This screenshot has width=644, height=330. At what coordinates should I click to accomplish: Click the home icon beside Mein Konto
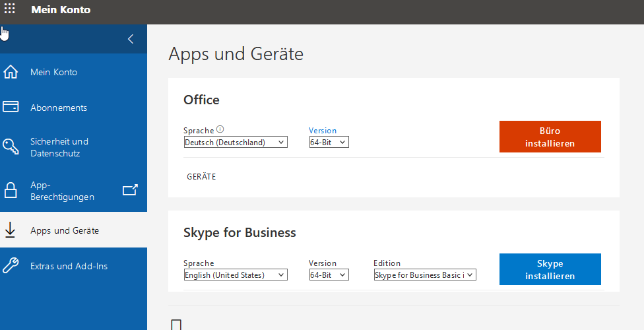[11, 72]
